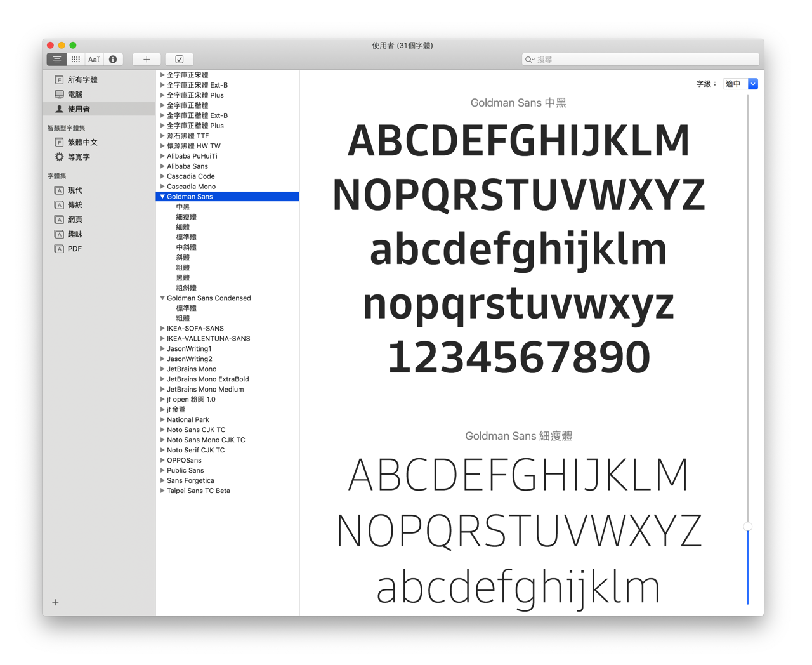Select Goldman Sans 中斜體 style
The width and height of the screenshot is (812, 665).
[x=228, y=247]
